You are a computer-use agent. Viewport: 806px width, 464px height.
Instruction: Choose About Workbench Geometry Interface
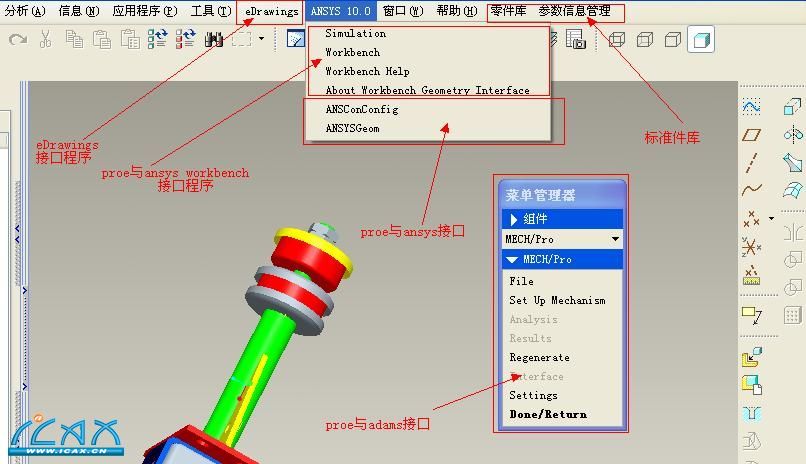429,90
